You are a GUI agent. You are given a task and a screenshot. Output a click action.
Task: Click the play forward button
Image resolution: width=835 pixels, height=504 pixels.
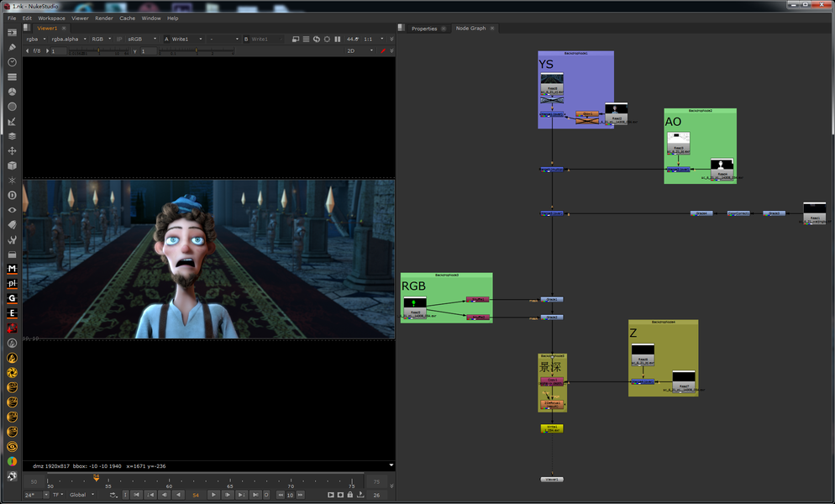[x=213, y=495]
